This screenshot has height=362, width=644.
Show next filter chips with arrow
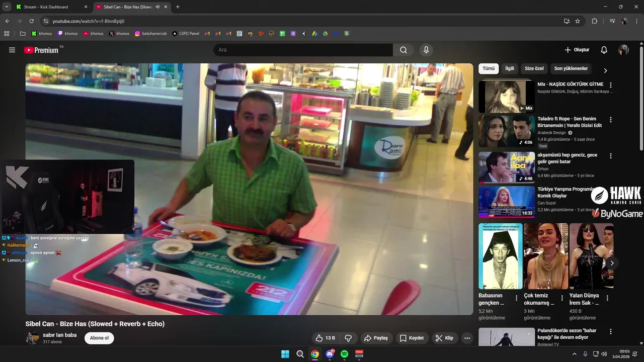(x=605, y=71)
